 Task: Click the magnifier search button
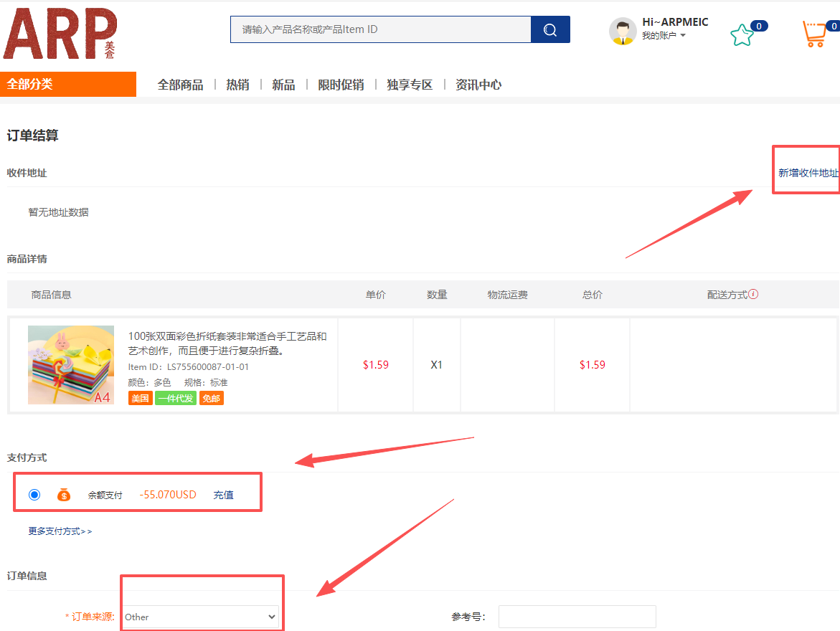coord(550,29)
